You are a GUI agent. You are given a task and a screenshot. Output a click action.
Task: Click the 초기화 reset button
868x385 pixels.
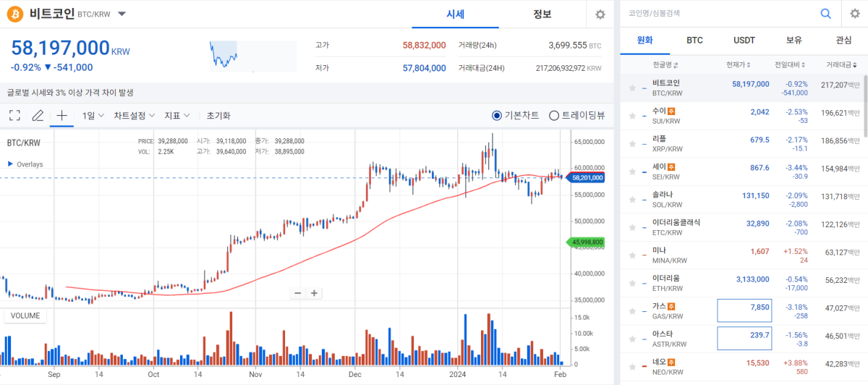(x=218, y=115)
